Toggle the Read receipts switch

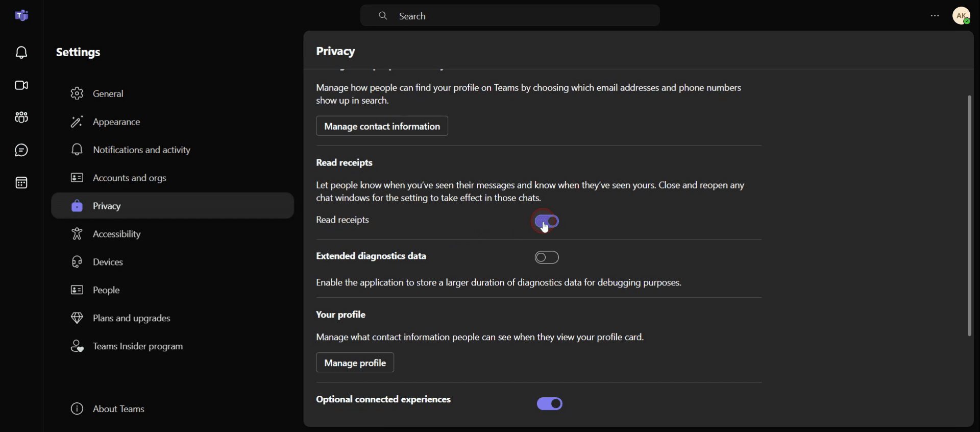(547, 221)
